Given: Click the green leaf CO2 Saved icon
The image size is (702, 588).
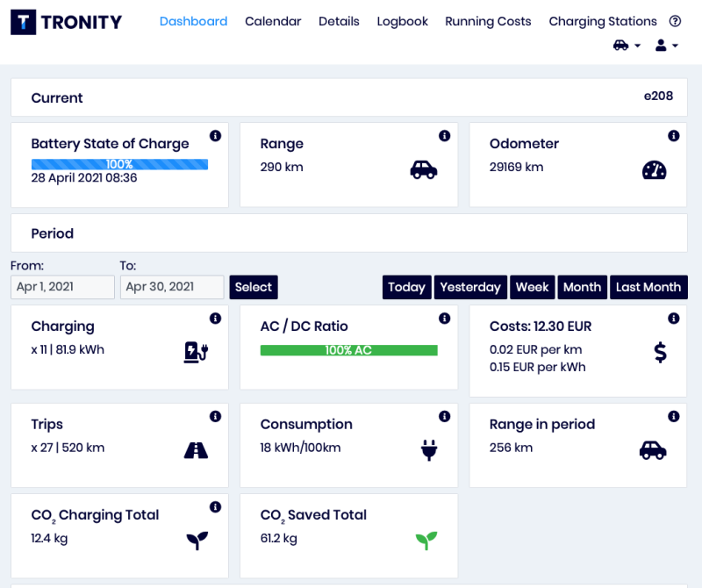Looking at the screenshot, I should pyautogui.click(x=426, y=541).
